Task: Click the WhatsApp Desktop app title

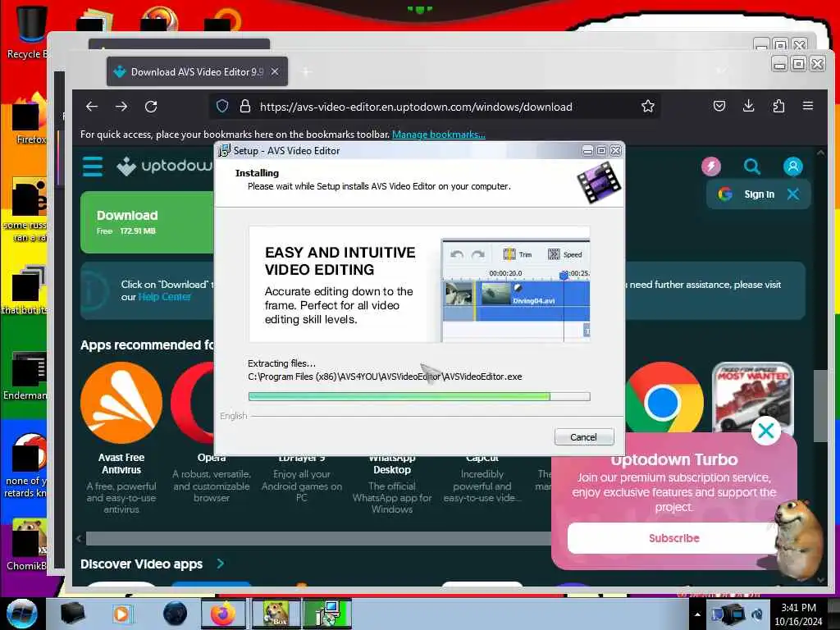Action: click(x=391, y=464)
